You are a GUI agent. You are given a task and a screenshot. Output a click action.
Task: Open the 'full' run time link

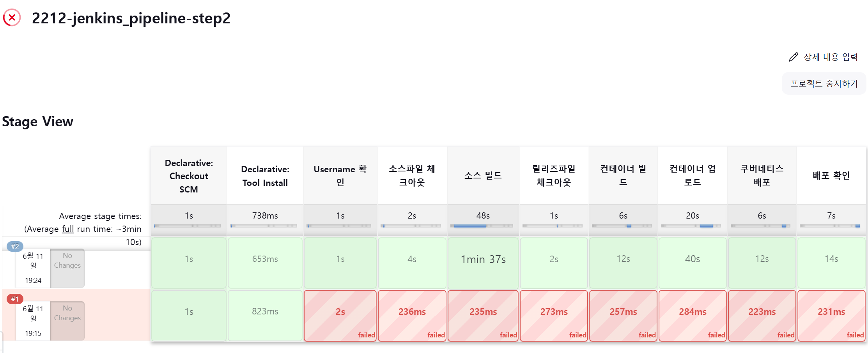pos(67,229)
